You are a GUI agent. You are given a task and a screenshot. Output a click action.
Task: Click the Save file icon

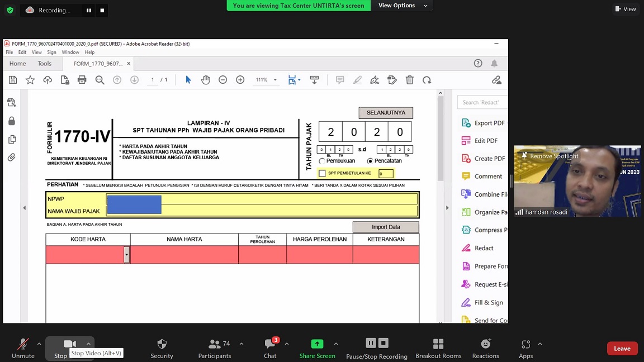[13, 80]
